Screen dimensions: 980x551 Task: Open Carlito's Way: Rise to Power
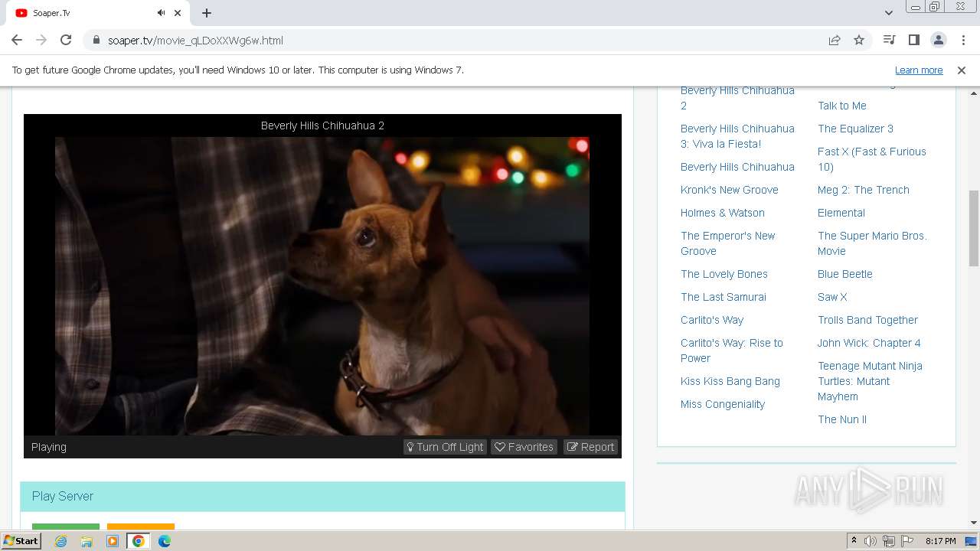[x=731, y=350]
